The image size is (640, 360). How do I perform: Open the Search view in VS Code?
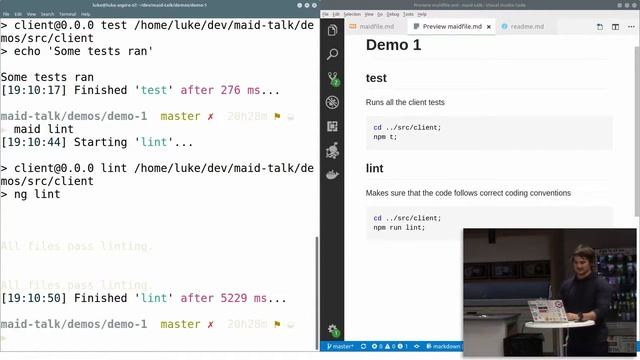click(332, 54)
